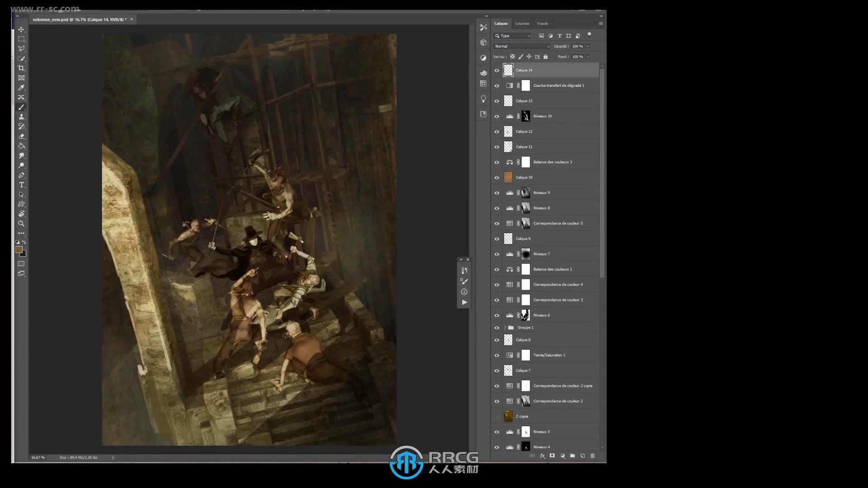Pick the Eyedropper tool
Viewport: 868px width, 488px height.
[x=21, y=88]
